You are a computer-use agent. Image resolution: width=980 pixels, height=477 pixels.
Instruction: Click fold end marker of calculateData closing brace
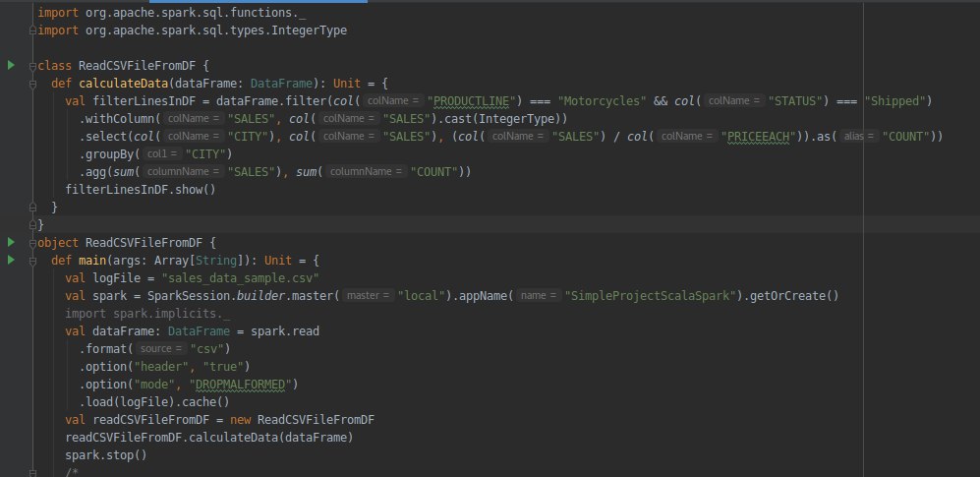pyautogui.click(x=33, y=207)
